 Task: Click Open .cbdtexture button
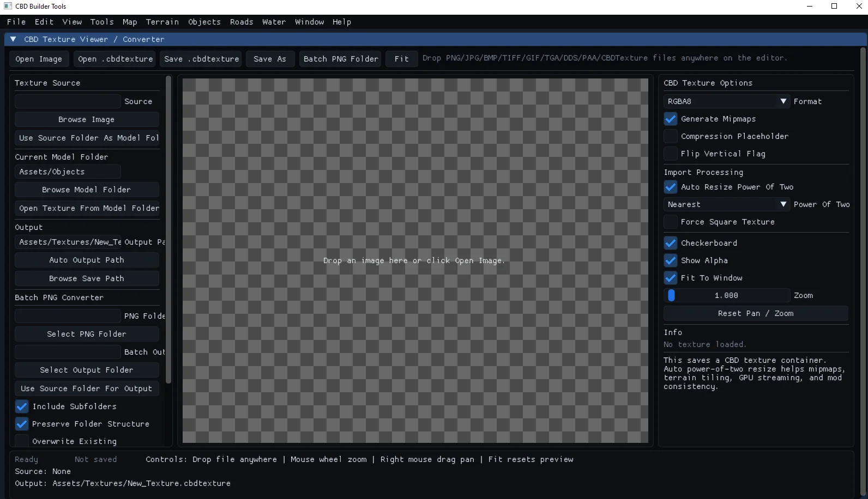tap(115, 59)
